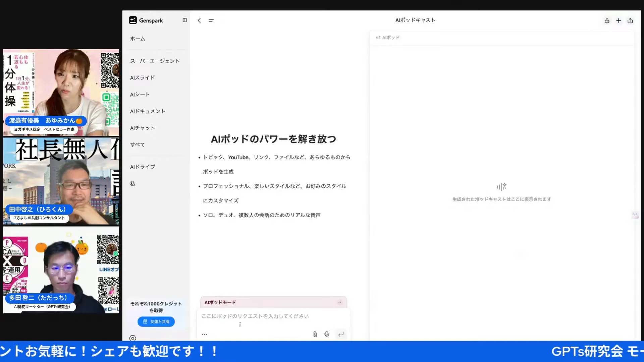Click the lock privacy icon at top right

coord(607,20)
